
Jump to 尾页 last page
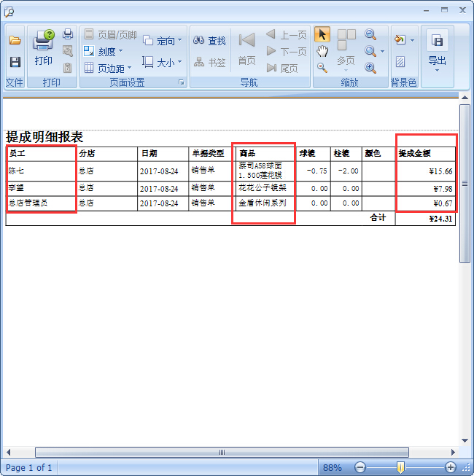click(281, 68)
